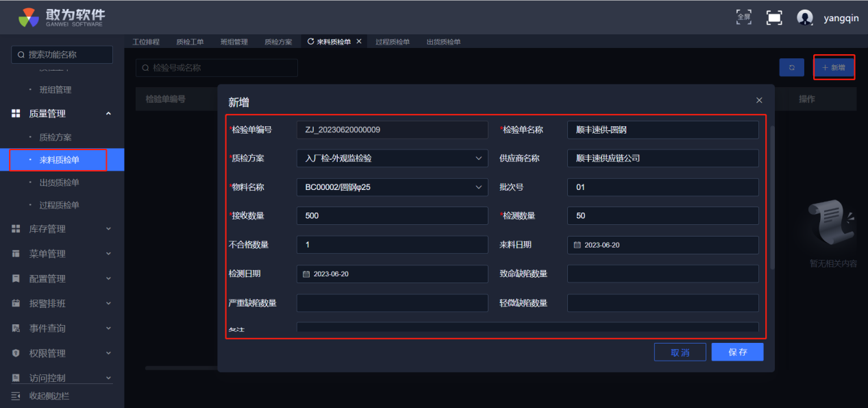This screenshot has width=868, height=408.
Task: Click the 新增 button at top right
Action: pos(834,67)
